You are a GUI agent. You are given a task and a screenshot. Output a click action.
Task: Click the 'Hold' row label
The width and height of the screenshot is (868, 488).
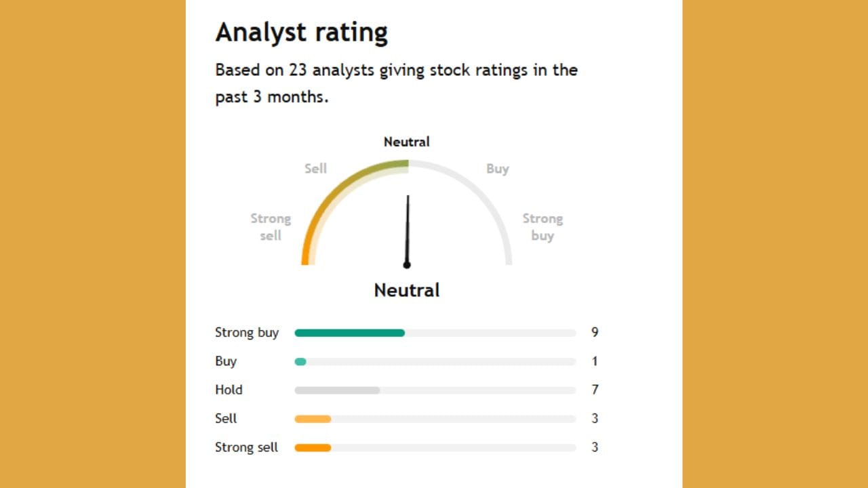pyautogui.click(x=229, y=390)
